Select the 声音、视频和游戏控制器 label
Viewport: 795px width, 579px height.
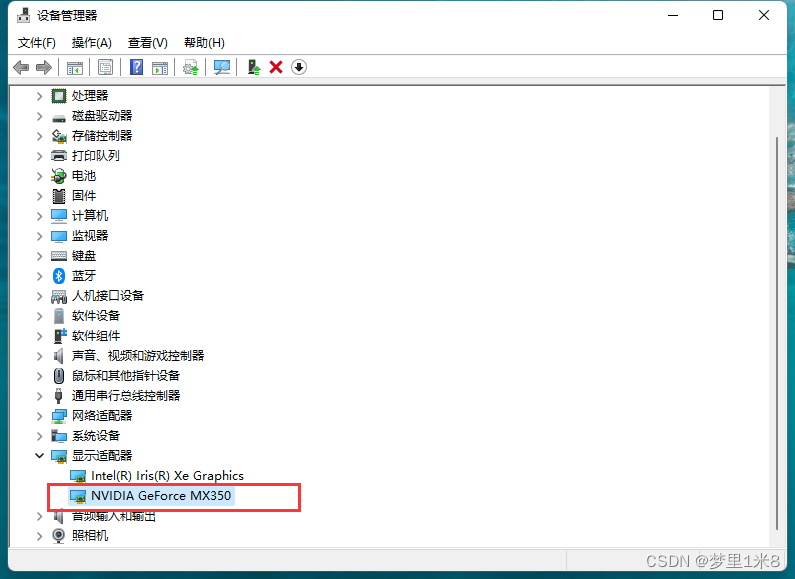pos(138,356)
